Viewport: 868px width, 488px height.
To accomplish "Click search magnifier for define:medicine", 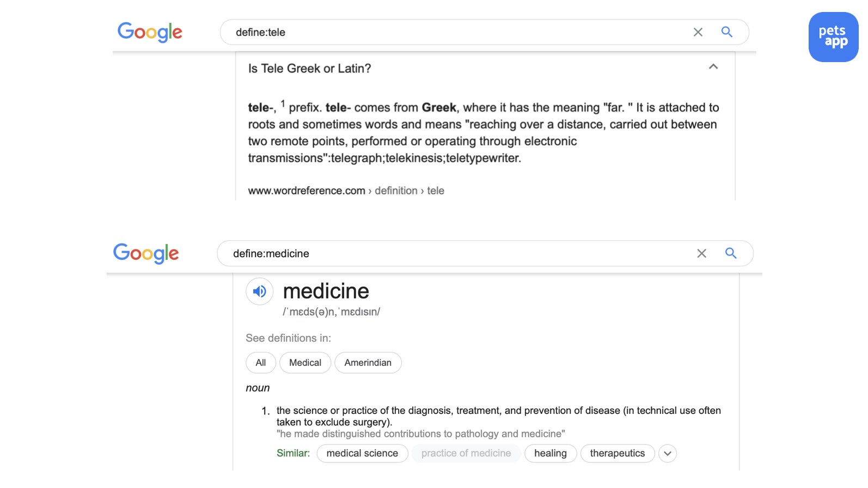I will pyautogui.click(x=730, y=253).
